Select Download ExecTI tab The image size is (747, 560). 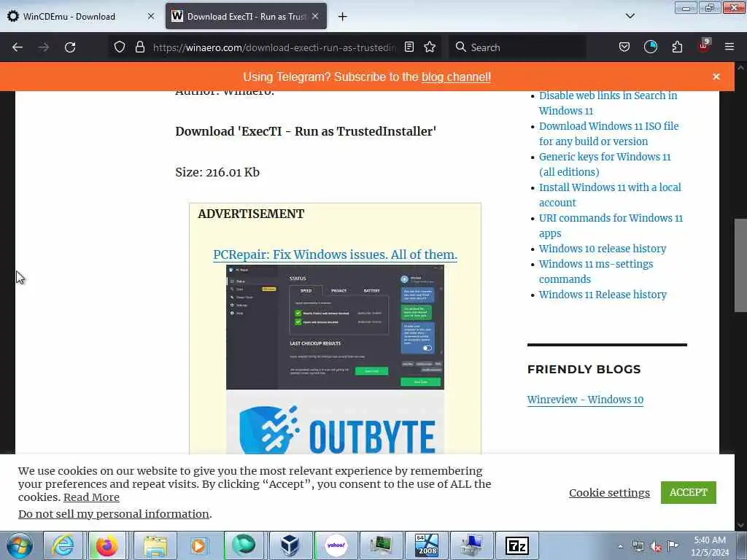point(246,17)
